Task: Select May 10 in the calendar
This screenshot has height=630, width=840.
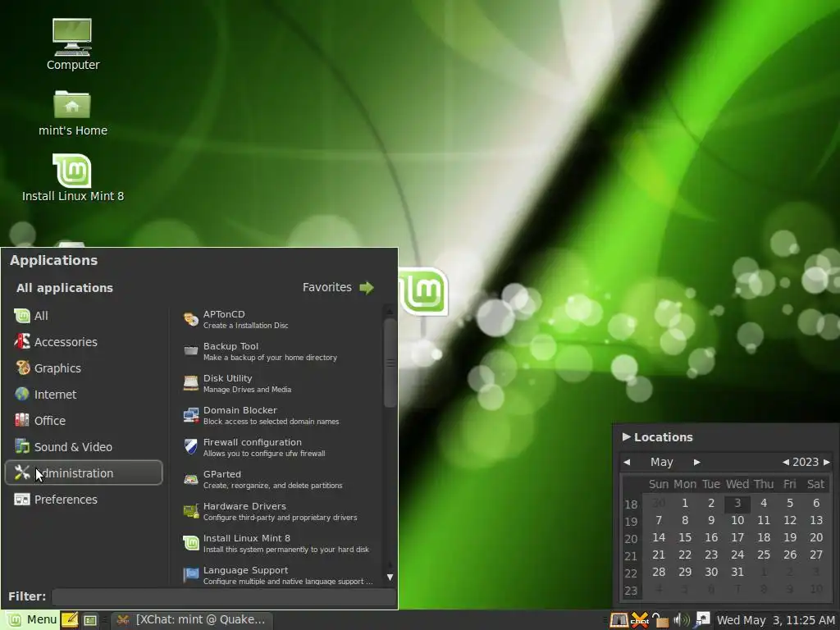Action: (737, 520)
